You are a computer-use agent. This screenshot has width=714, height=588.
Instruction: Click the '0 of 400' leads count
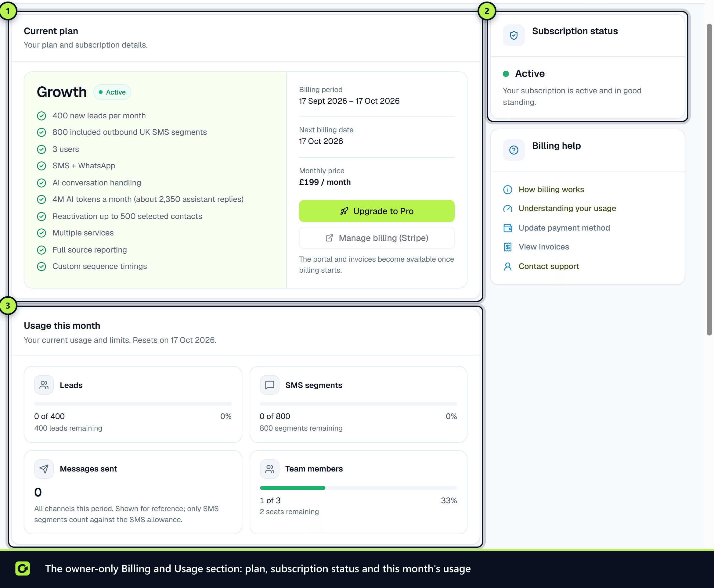click(49, 416)
